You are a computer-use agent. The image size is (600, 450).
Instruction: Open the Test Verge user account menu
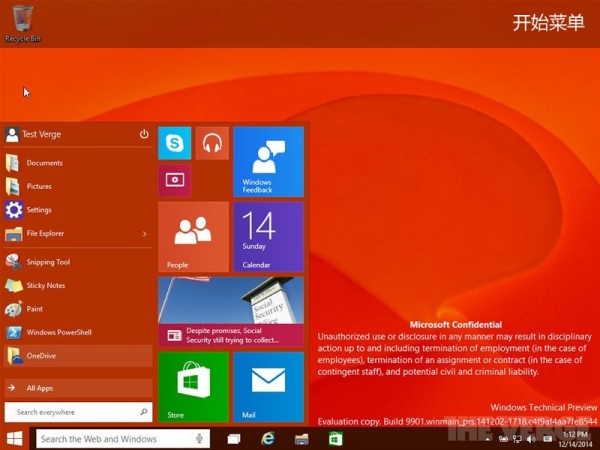pos(40,134)
